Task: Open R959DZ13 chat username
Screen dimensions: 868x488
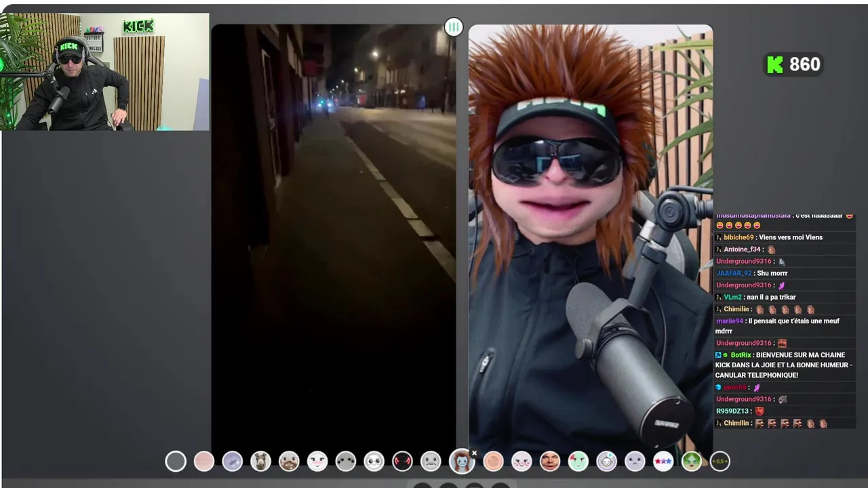Action: [732, 411]
